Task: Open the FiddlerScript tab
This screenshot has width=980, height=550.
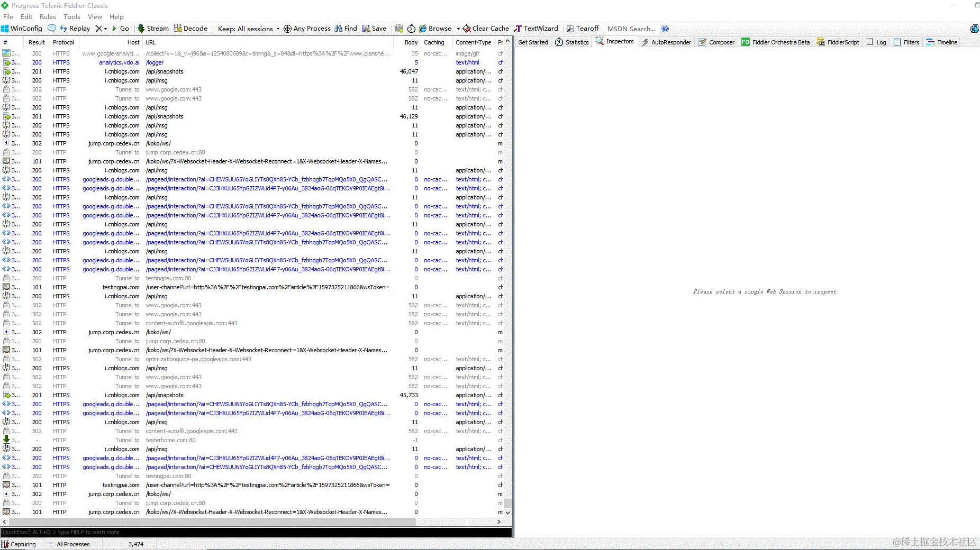Action: click(x=838, y=42)
